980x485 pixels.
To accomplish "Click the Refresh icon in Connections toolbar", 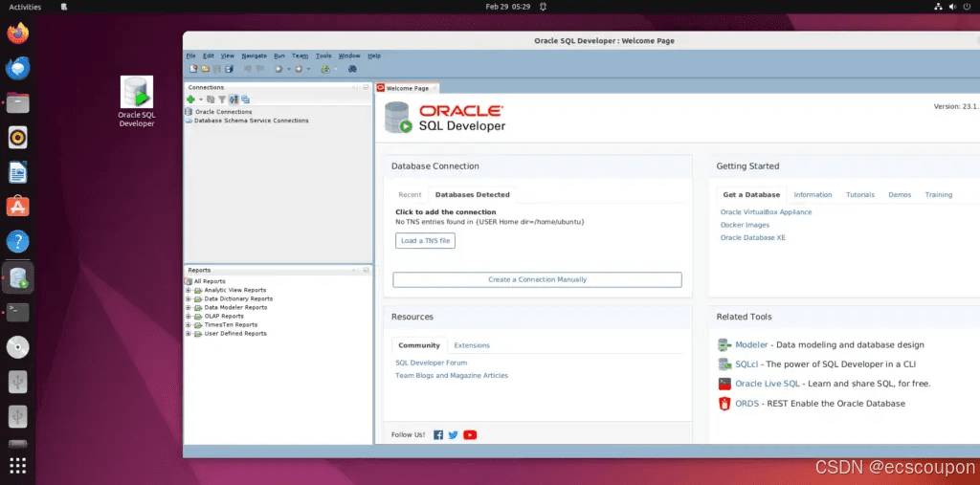I will 211,99.
